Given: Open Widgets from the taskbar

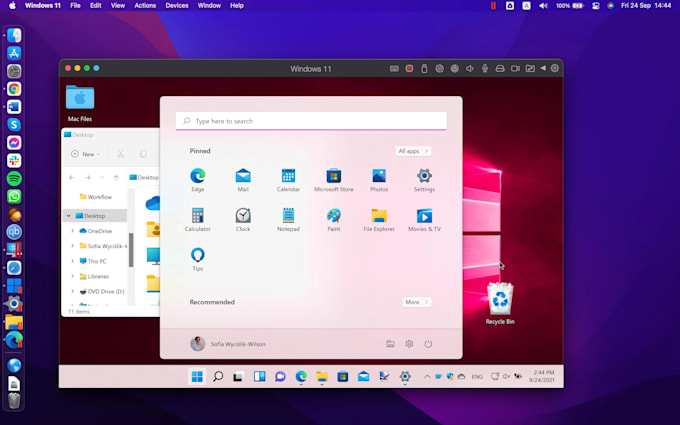Looking at the screenshot, I should [x=259, y=376].
